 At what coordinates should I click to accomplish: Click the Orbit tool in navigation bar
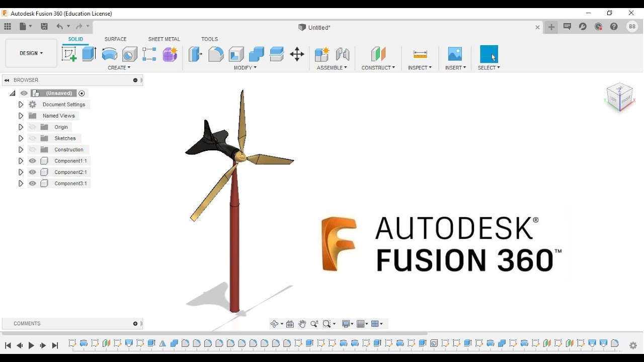(274, 324)
